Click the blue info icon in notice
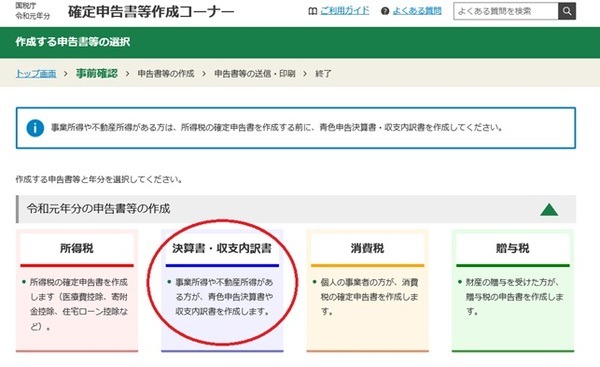The height and width of the screenshot is (367, 600). click(35, 128)
